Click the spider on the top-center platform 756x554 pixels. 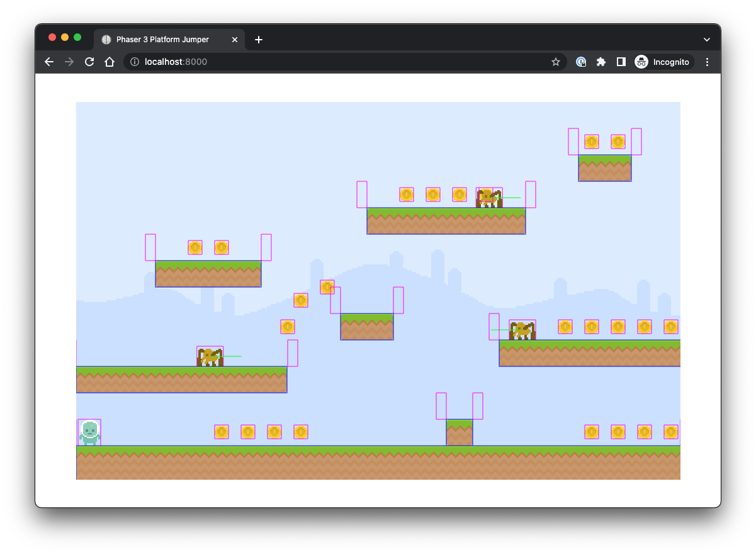coord(490,198)
